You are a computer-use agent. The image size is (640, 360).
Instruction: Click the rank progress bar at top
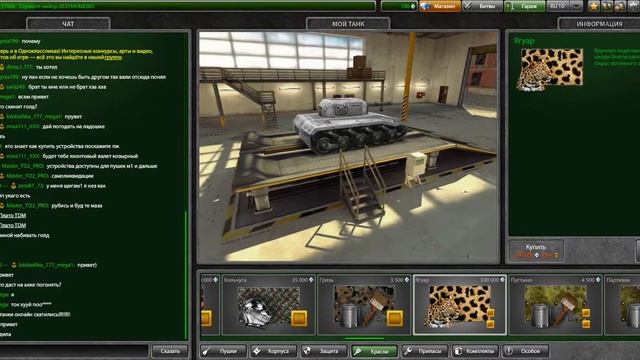click(187, 6)
